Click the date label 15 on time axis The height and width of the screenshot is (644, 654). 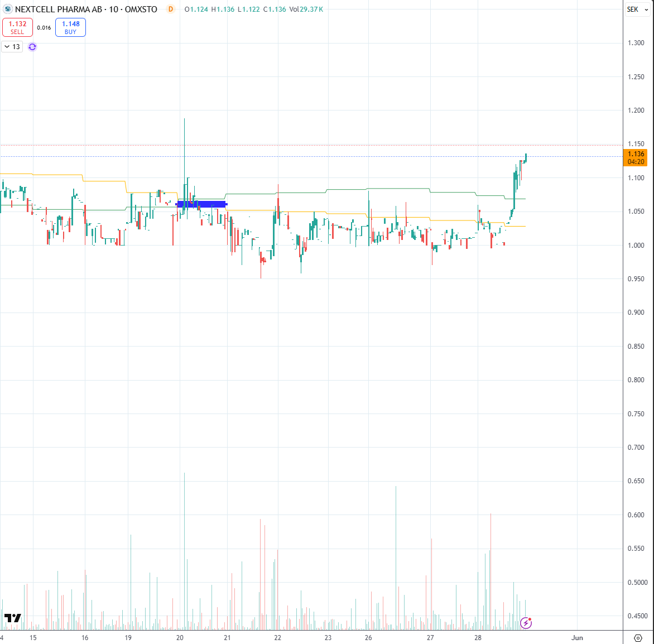[x=33, y=638]
